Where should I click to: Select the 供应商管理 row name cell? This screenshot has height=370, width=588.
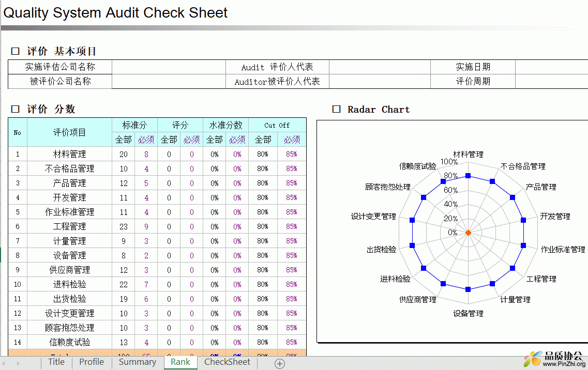[x=69, y=270]
